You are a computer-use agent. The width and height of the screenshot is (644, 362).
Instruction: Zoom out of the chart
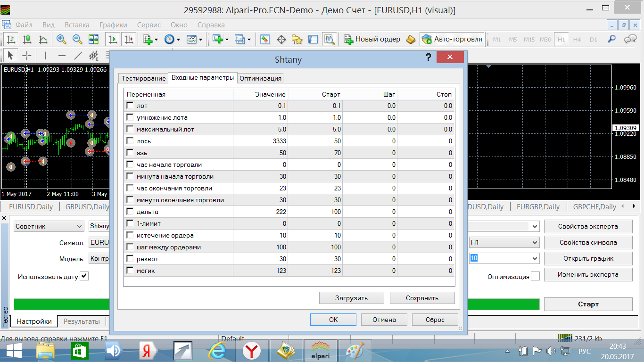pyautogui.click(x=77, y=40)
